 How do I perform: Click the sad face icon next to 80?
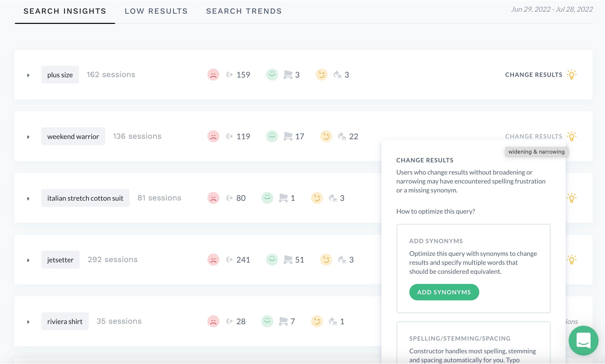coord(213,198)
